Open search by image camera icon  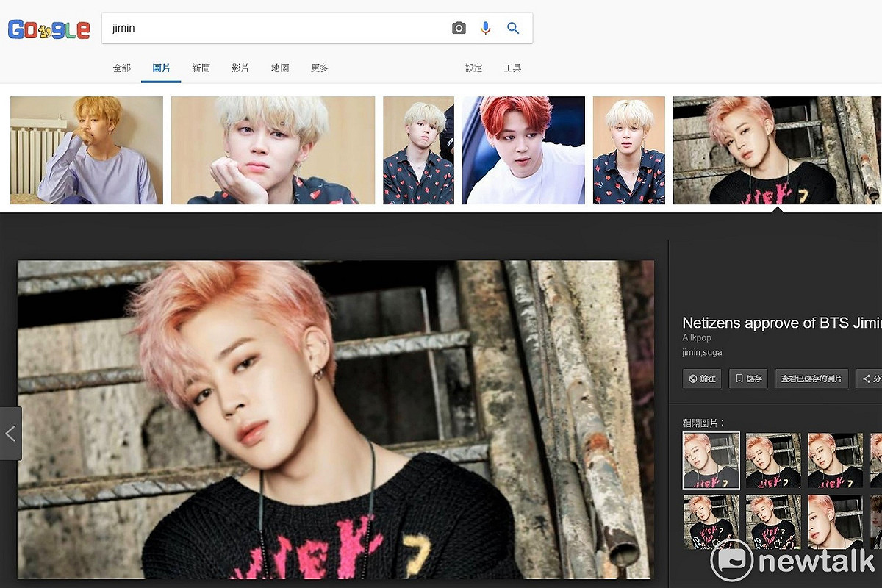coord(459,28)
